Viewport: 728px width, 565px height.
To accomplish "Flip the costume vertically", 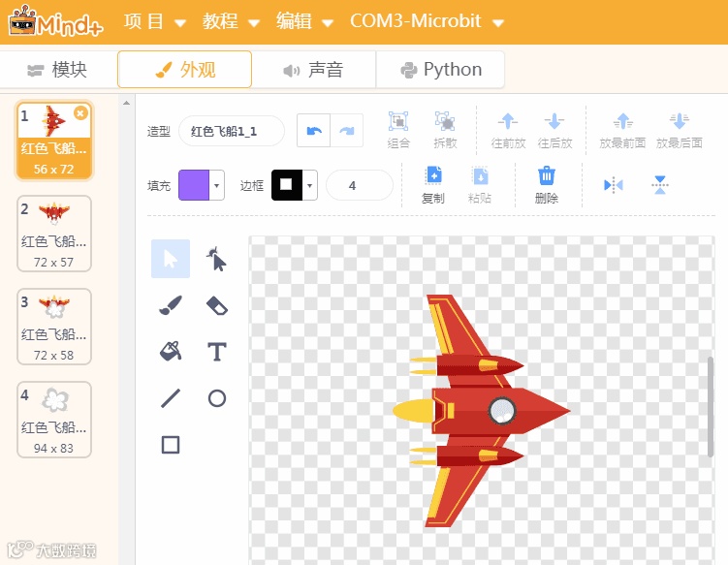I will point(660,185).
